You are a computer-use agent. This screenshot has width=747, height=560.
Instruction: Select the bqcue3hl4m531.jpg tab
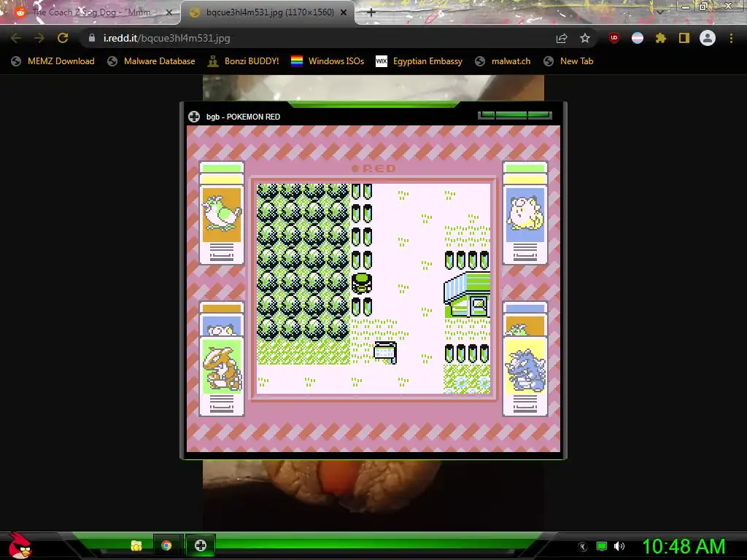(268, 12)
